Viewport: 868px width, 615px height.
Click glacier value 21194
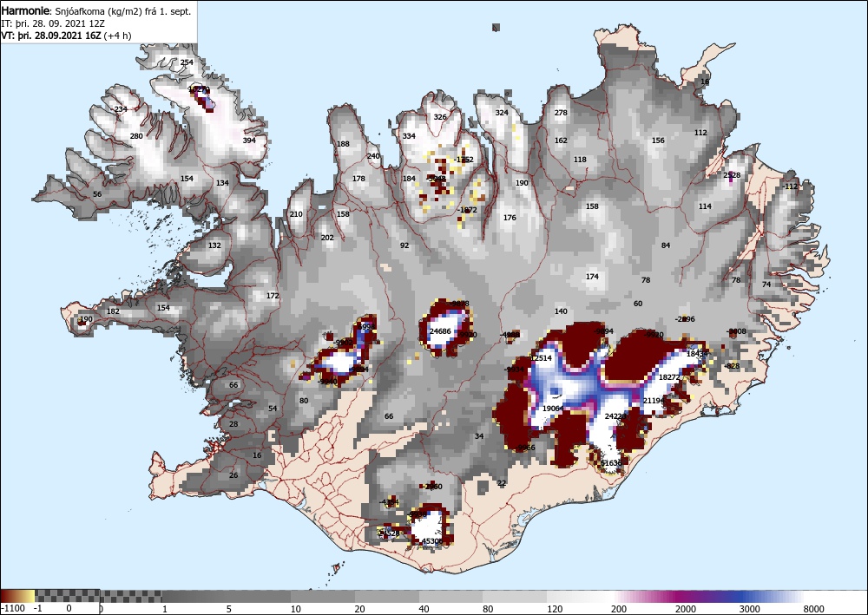[654, 401]
